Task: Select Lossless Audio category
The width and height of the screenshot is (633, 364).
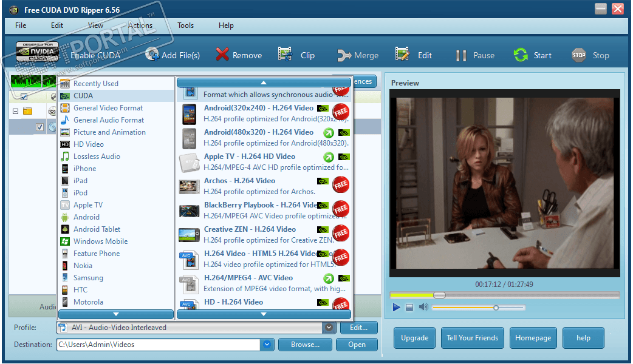Action: pos(116,156)
